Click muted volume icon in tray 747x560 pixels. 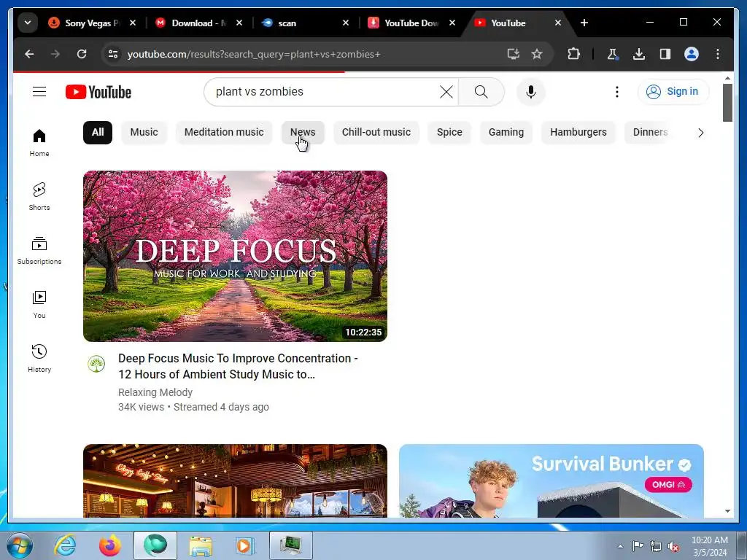tap(673, 547)
